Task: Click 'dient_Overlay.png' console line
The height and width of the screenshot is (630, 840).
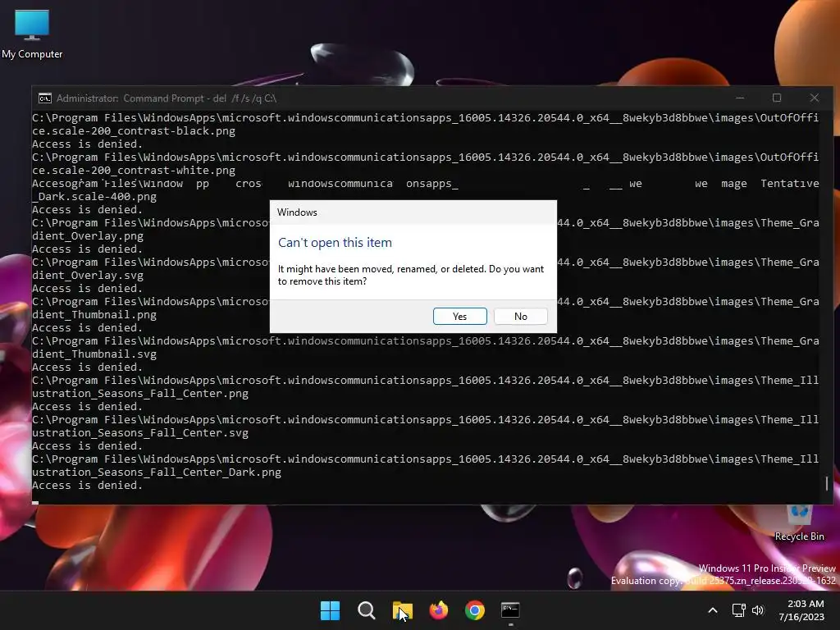Action: coord(88,235)
